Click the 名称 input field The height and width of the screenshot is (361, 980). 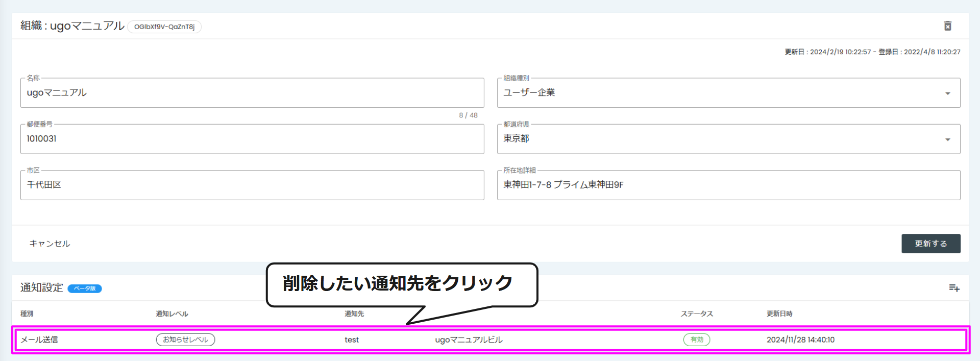click(x=252, y=92)
